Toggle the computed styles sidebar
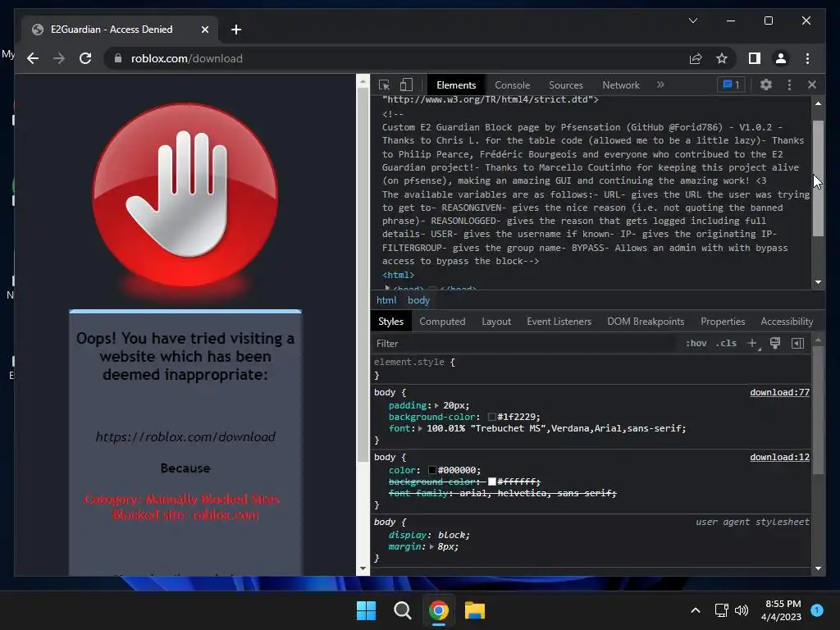Viewport: 840px width, 630px height. click(797, 344)
